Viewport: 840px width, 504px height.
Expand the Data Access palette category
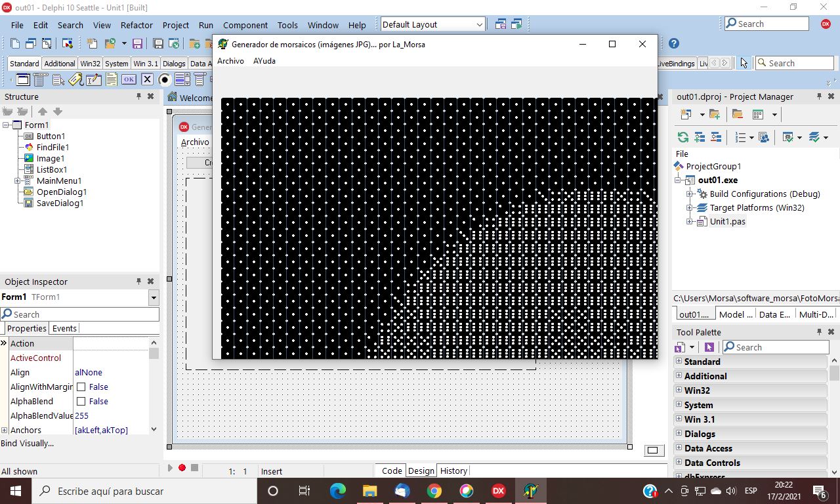click(x=679, y=448)
